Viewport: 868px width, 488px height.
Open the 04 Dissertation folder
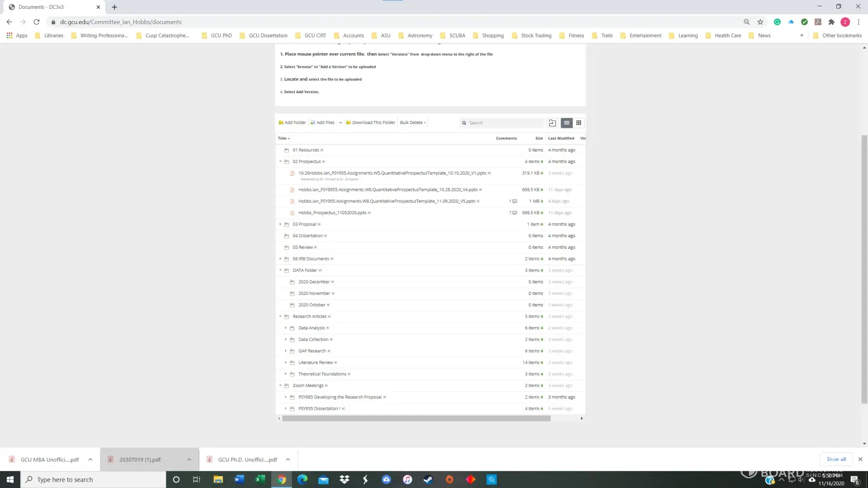tap(308, 236)
